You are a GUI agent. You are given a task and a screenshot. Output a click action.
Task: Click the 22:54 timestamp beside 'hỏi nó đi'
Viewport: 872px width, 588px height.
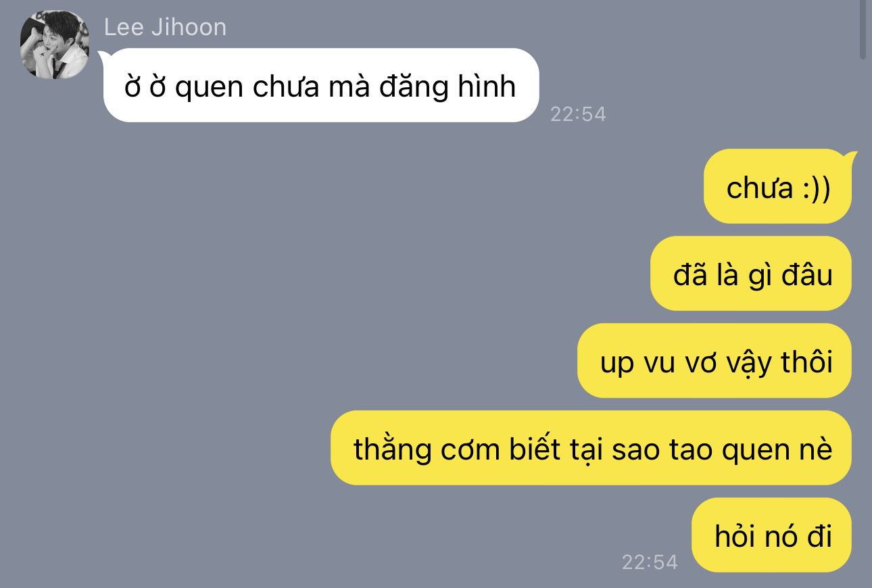pyautogui.click(x=650, y=562)
